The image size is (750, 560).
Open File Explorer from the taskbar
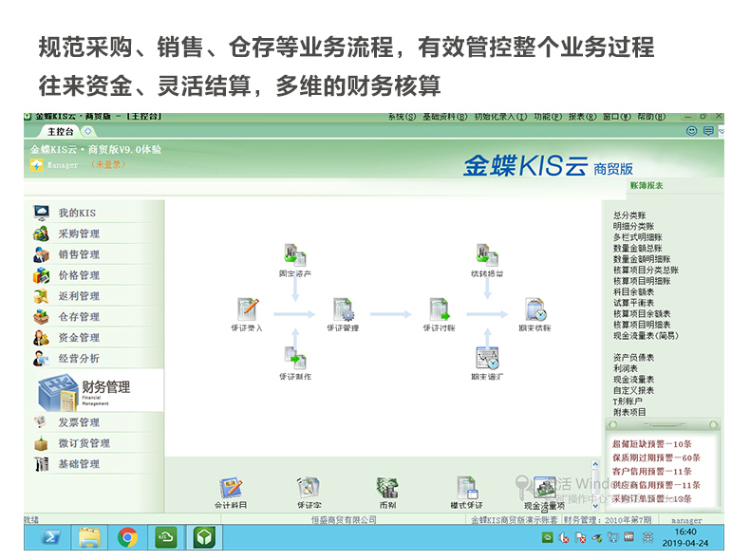point(89,537)
